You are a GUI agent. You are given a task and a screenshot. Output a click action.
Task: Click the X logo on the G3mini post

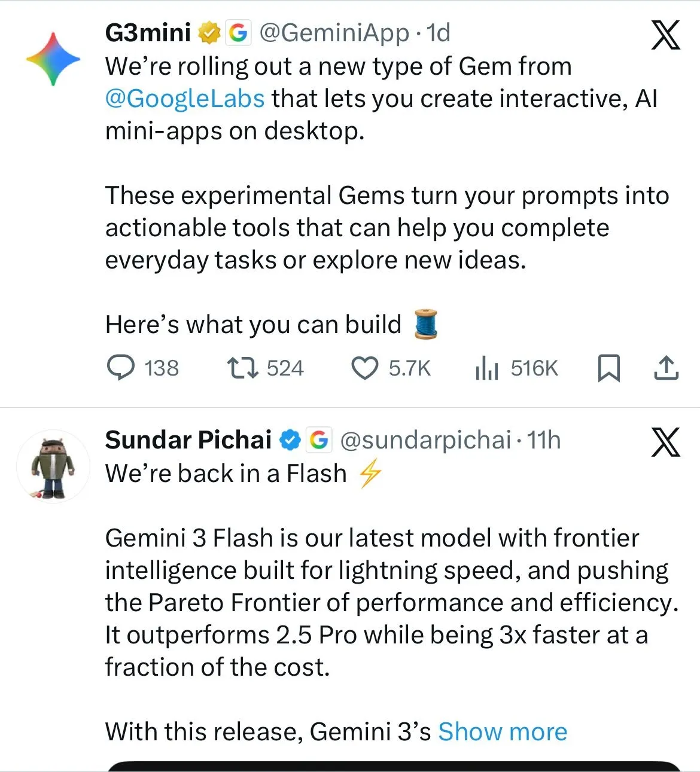pos(665,34)
